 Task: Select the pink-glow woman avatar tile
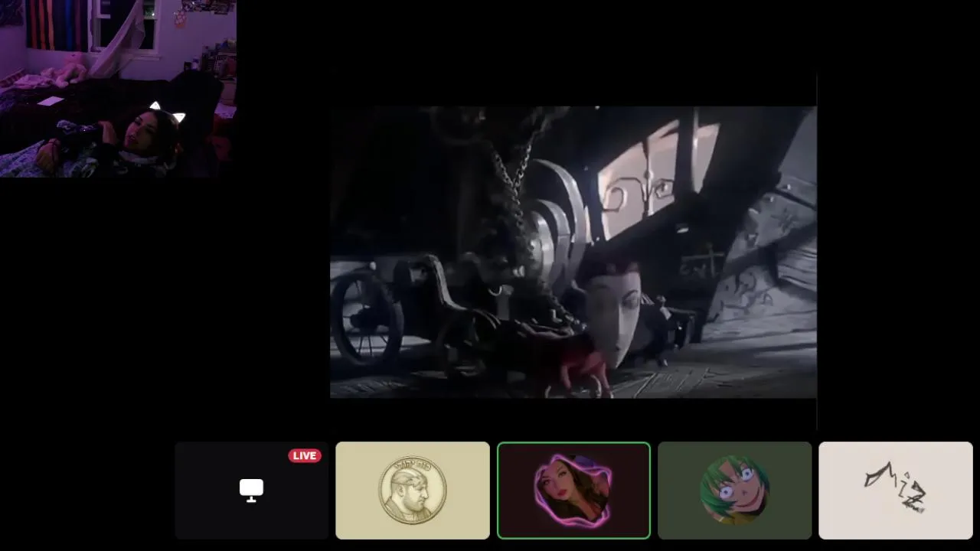point(573,491)
